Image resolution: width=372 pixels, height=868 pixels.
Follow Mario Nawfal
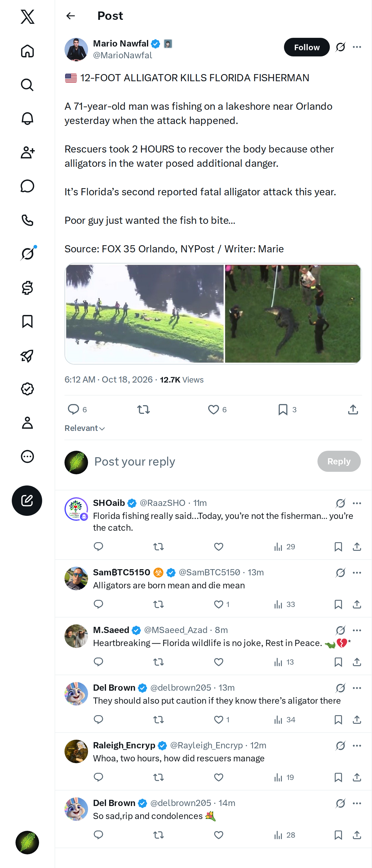click(x=307, y=47)
